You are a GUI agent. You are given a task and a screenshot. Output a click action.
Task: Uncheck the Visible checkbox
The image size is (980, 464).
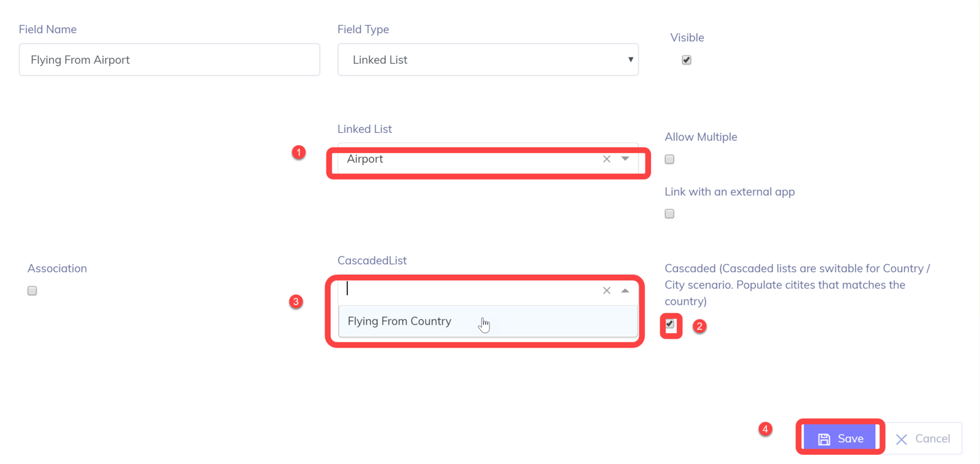click(687, 60)
